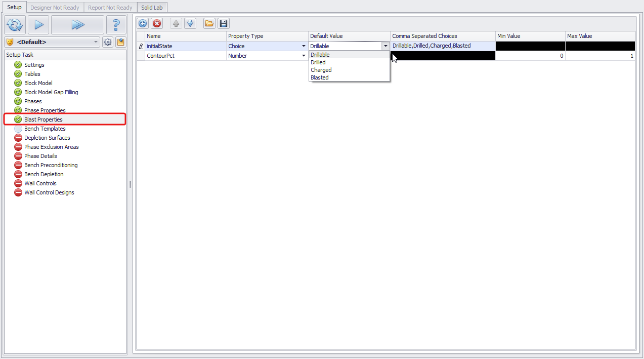Open scenario settings gear icon
Viewport: 644px width, 359px height.
(108, 42)
